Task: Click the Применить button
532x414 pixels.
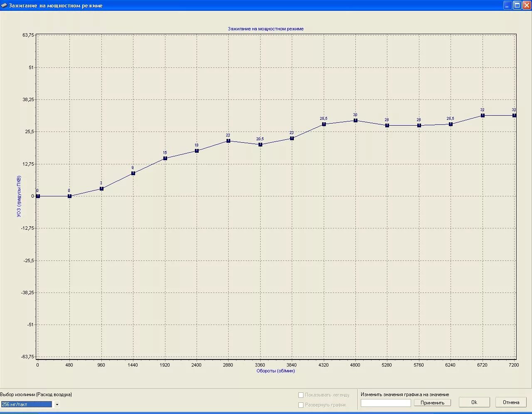Action: (432, 403)
